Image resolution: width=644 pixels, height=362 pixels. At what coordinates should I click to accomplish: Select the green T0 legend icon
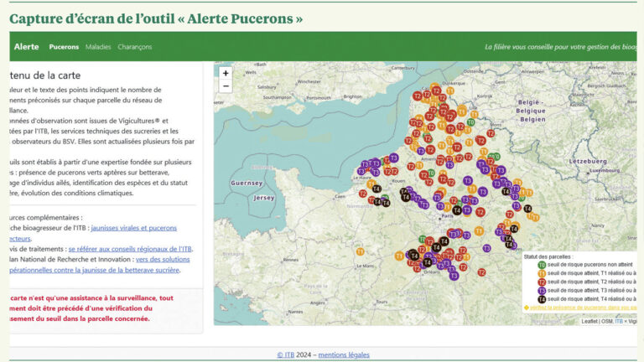tap(542, 265)
